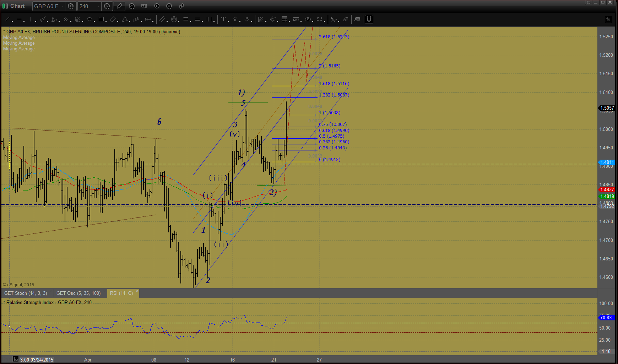Expand the ellipse tool dropdown arrow
618x364 pixels.
click(x=94, y=21)
